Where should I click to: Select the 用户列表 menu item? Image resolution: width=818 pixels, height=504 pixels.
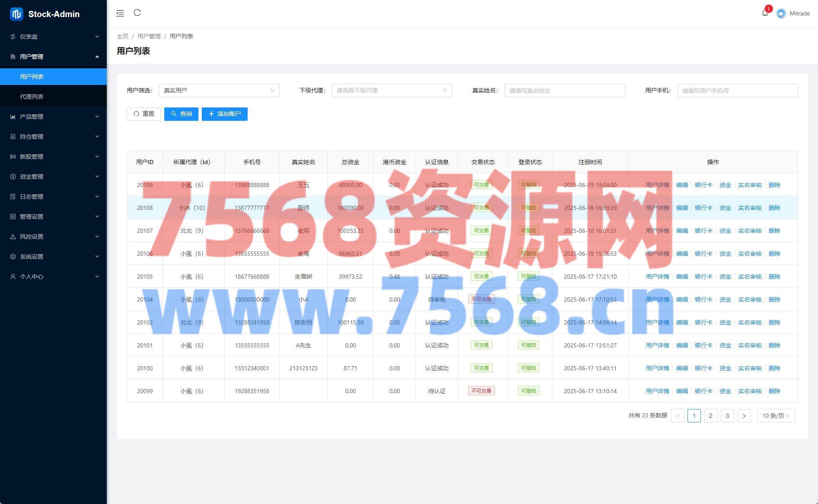click(32, 77)
